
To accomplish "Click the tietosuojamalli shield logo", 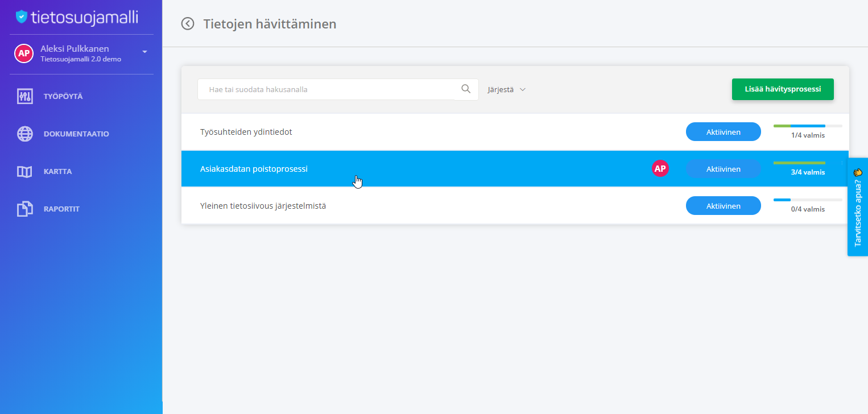I will tap(22, 16).
